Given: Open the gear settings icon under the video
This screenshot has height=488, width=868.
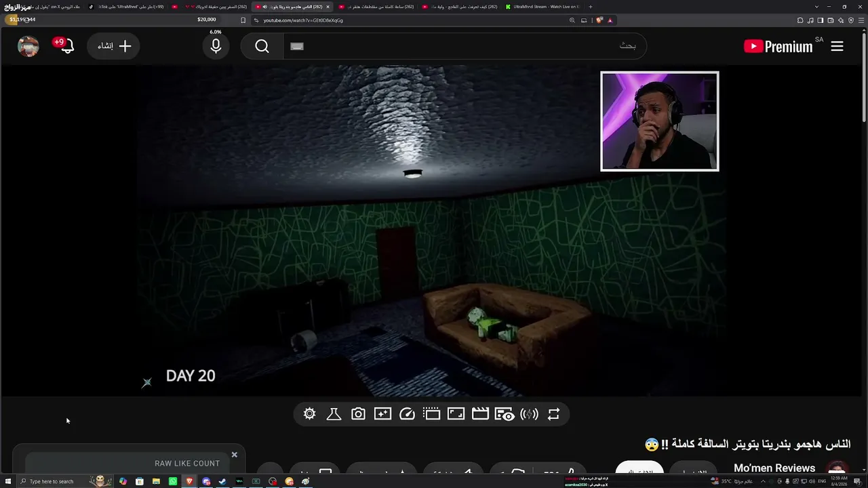Looking at the screenshot, I should point(310,414).
